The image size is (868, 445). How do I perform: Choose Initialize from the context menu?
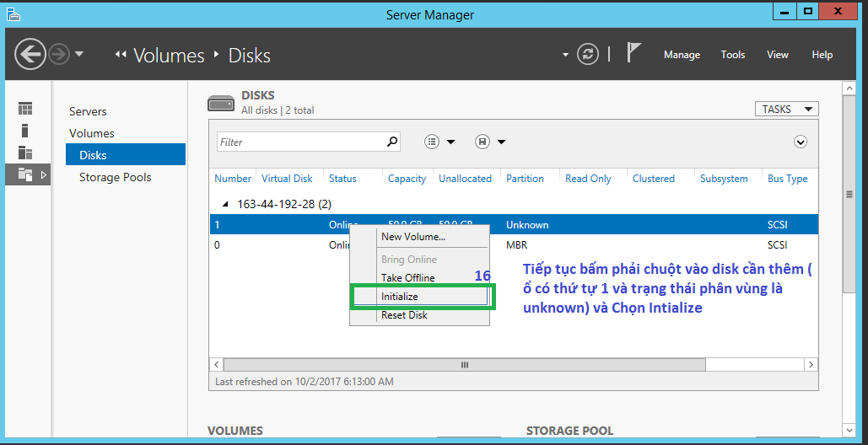(x=400, y=297)
